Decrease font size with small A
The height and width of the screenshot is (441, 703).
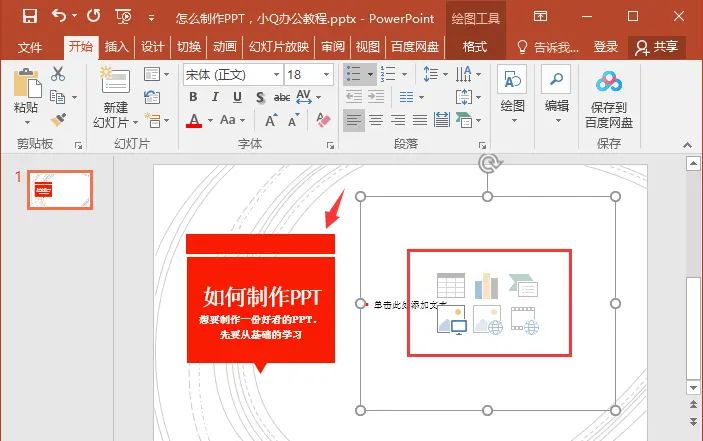pos(294,120)
